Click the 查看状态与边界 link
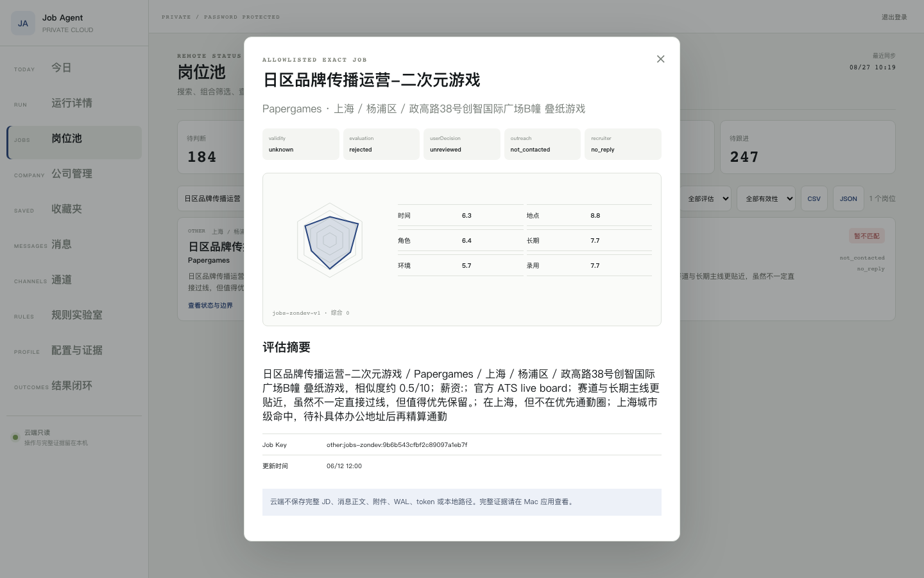The image size is (924, 578). click(x=210, y=306)
